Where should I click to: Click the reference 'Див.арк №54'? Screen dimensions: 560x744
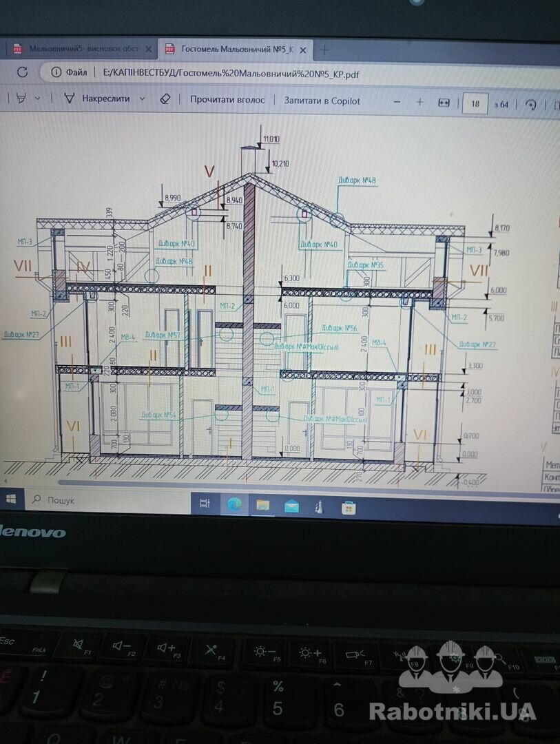click(x=158, y=415)
